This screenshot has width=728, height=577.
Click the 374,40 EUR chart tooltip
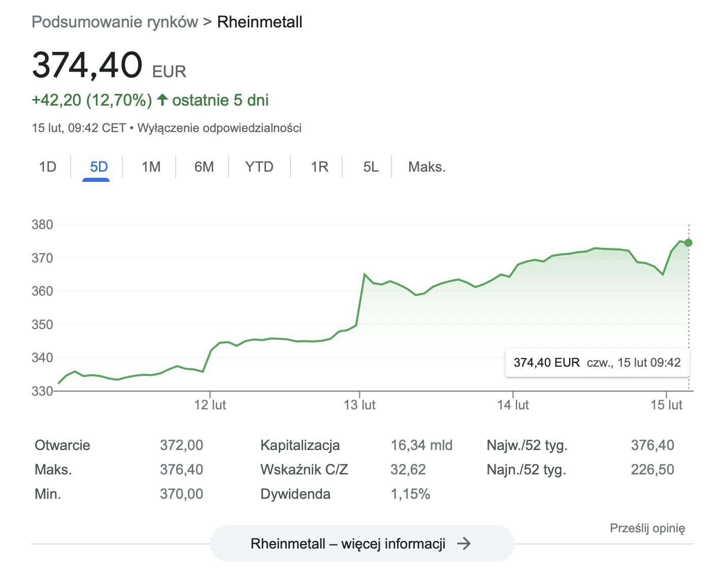597,363
